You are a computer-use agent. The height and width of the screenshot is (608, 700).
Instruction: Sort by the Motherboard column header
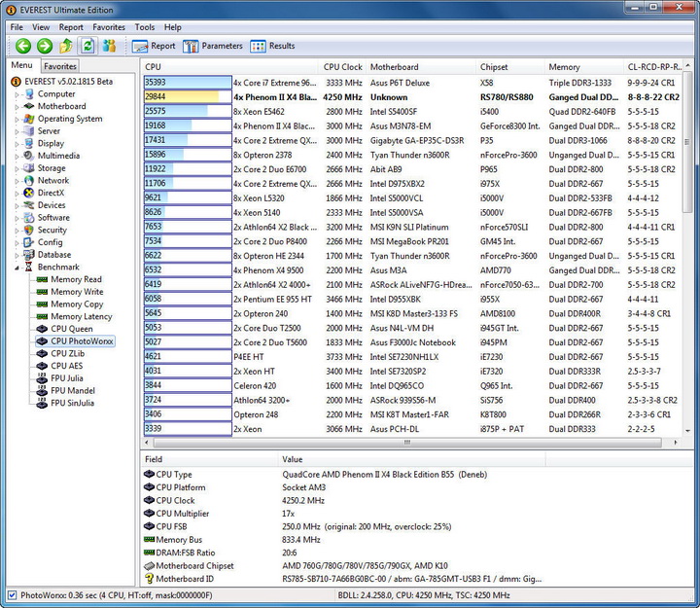point(421,67)
